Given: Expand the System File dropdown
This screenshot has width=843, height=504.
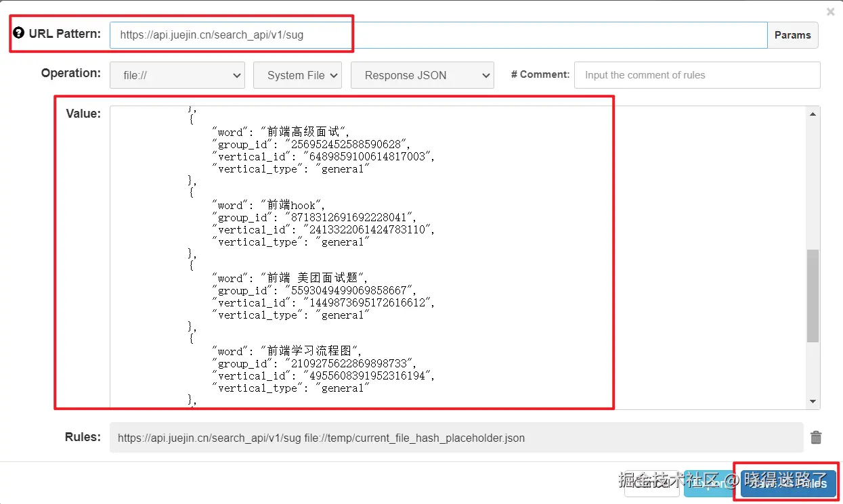Looking at the screenshot, I should [x=297, y=75].
